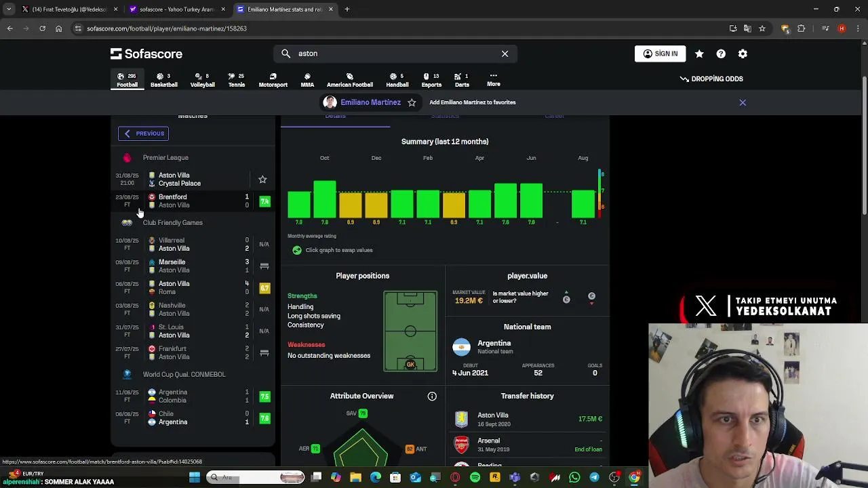Open Darts section

(x=462, y=80)
